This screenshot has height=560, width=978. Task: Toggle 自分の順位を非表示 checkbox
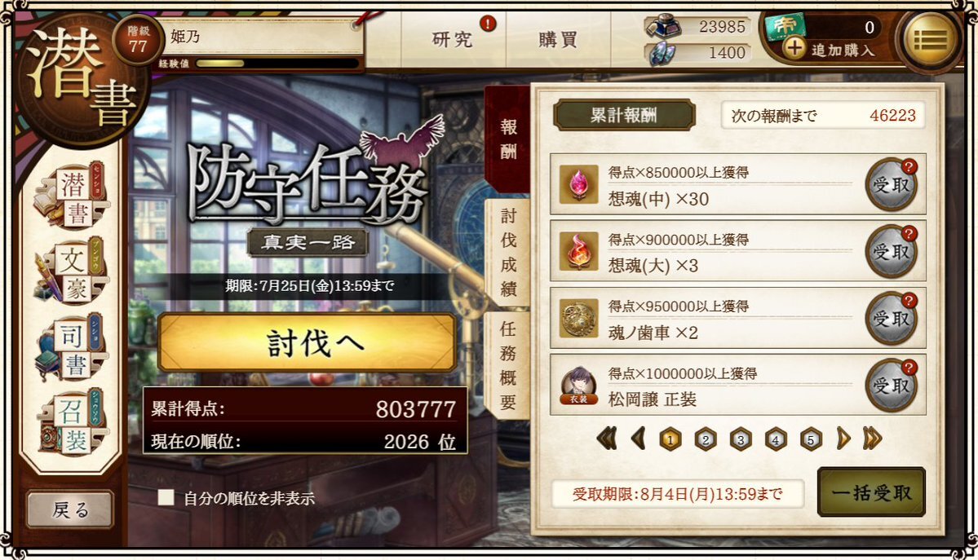pyautogui.click(x=166, y=497)
